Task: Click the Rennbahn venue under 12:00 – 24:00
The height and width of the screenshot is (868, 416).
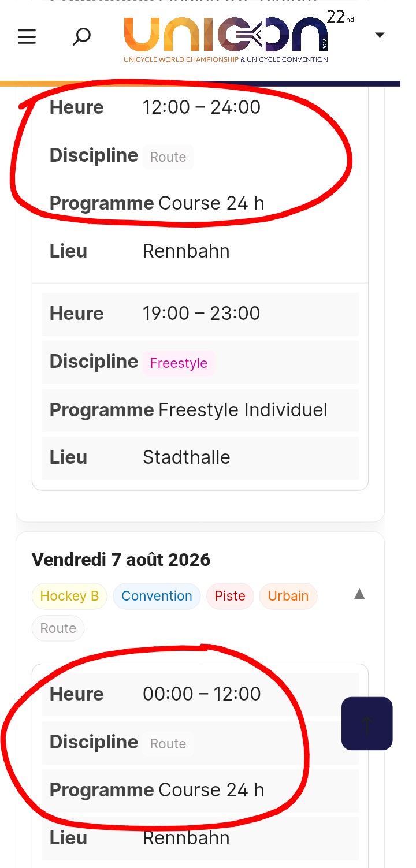Action: click(x=186, y=251)
